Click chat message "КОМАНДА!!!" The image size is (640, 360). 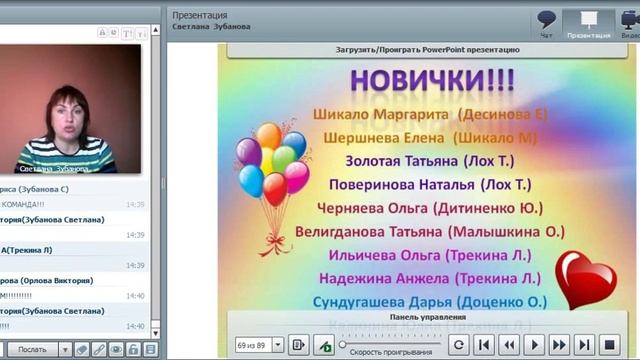pyautogui.click(x=22, y=204)
